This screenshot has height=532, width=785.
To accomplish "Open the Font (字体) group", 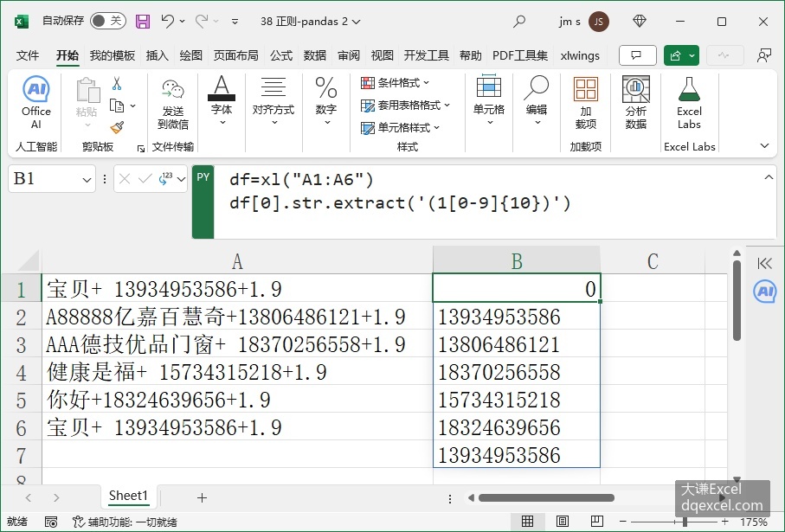I will coord(222,100).
